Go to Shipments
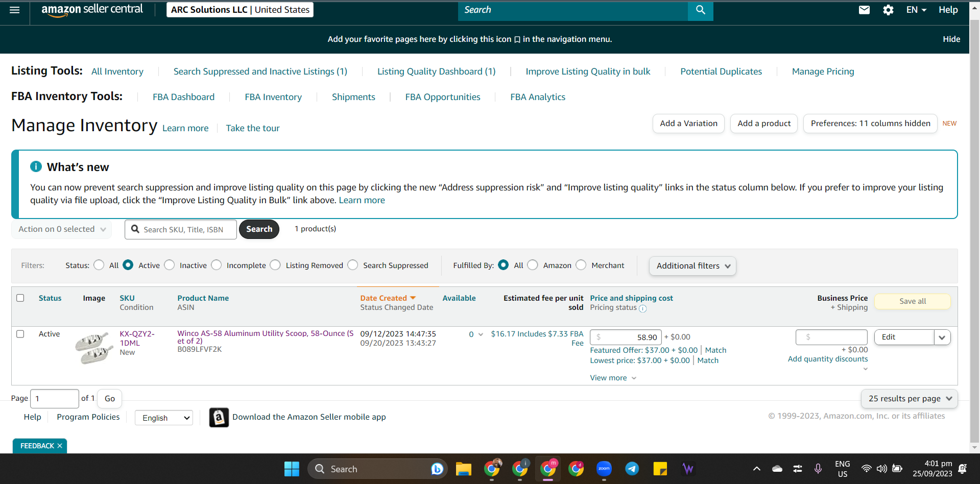This screenshot has height=484, width=980. 353,97
